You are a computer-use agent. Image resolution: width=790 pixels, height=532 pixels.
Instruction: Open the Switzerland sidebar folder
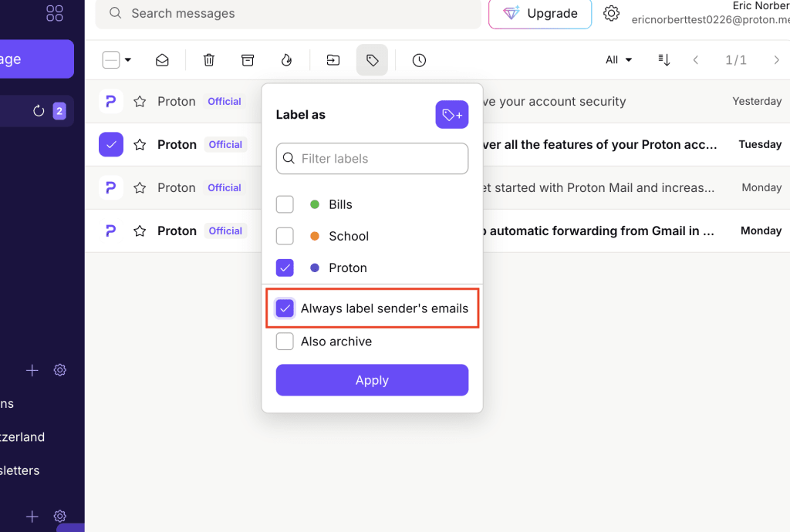point(22,437)
